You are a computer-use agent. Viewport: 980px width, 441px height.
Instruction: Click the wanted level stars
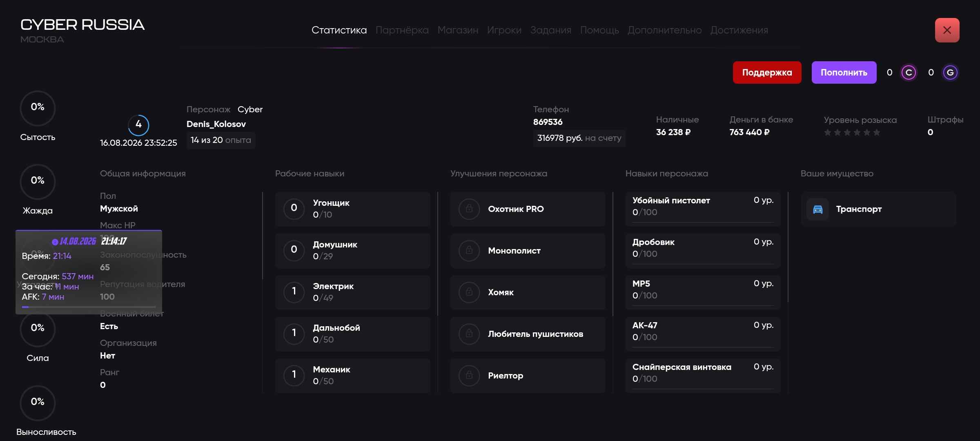point(852,133)
